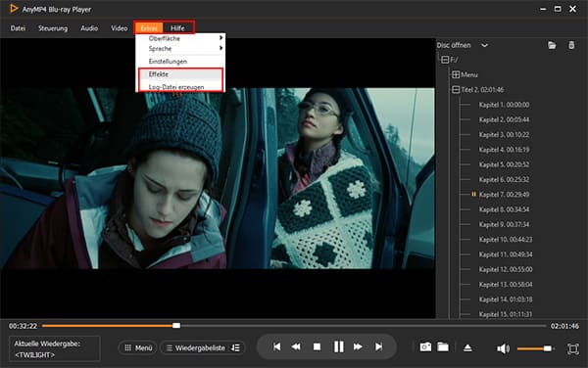The width and height of the screenshot is (588, 368).
Task: Click the Menü button
Action: pos(137,347)
